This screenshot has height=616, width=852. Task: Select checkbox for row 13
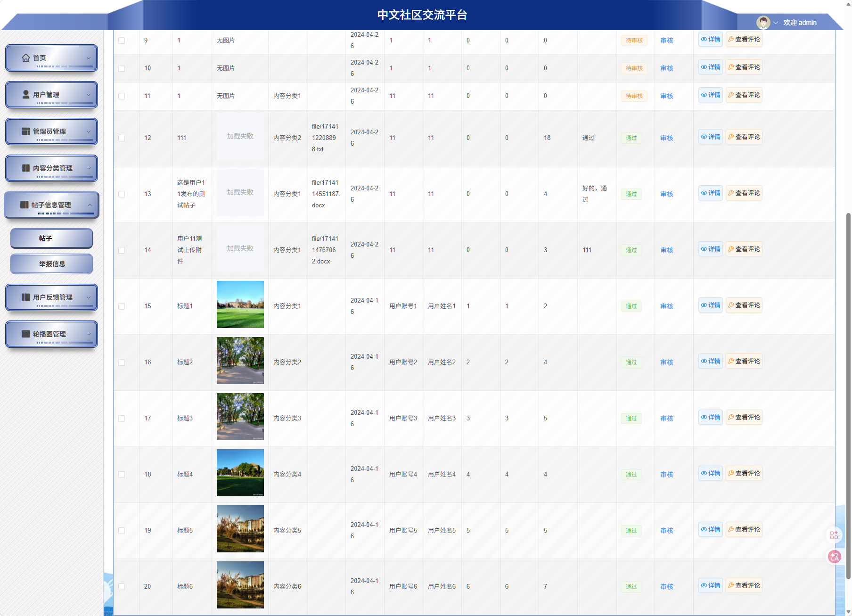(x=122, y=194)
